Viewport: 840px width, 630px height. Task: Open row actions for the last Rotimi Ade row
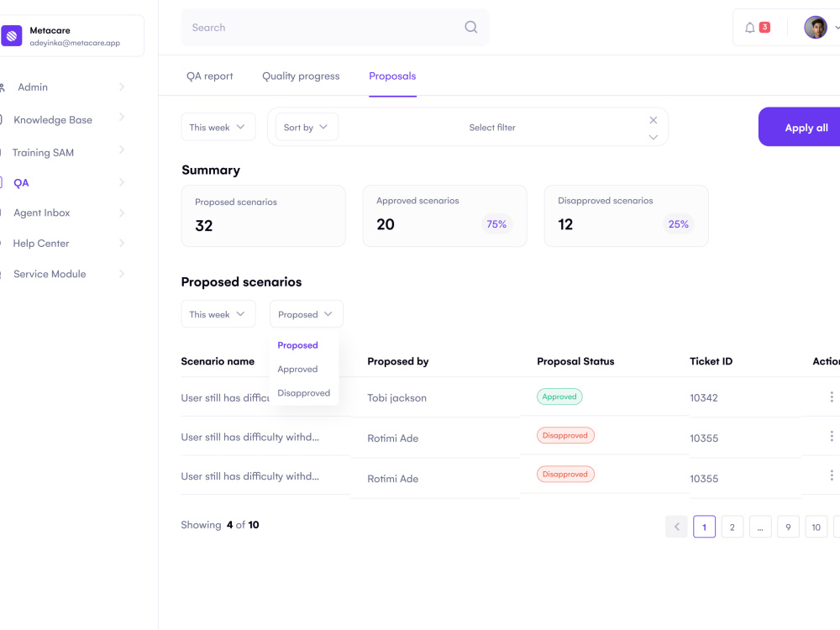click(x=832, y=475)
